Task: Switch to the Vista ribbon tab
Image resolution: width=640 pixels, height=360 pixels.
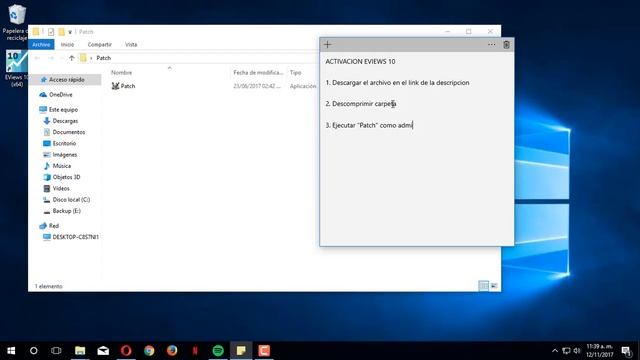Action: (131, 44)
